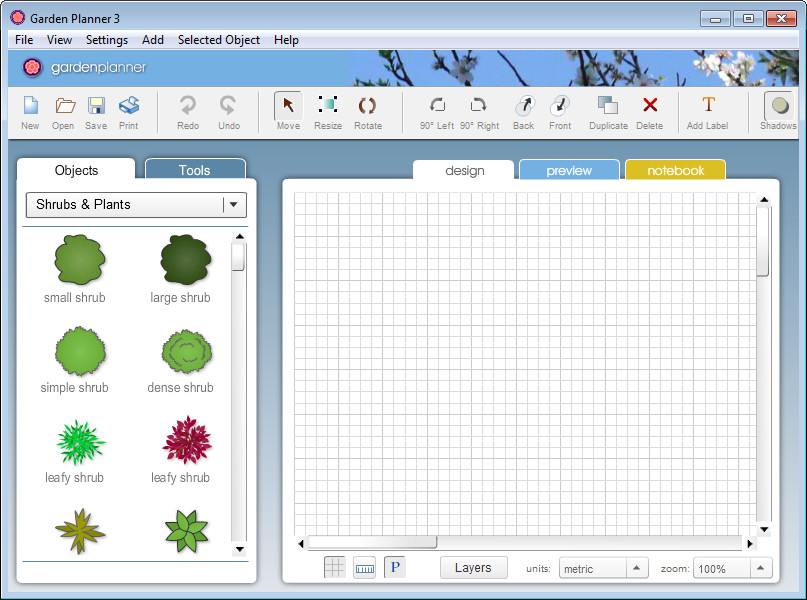Select the Rotate tool icon

[367, 106]
